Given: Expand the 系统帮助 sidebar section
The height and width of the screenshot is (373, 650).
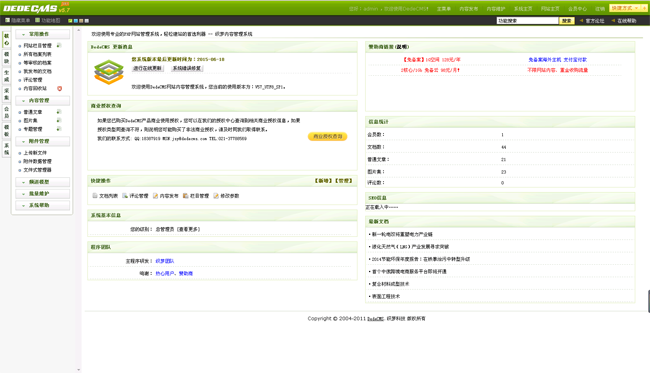Looking at the screenshot, I should tap(42, 205).
